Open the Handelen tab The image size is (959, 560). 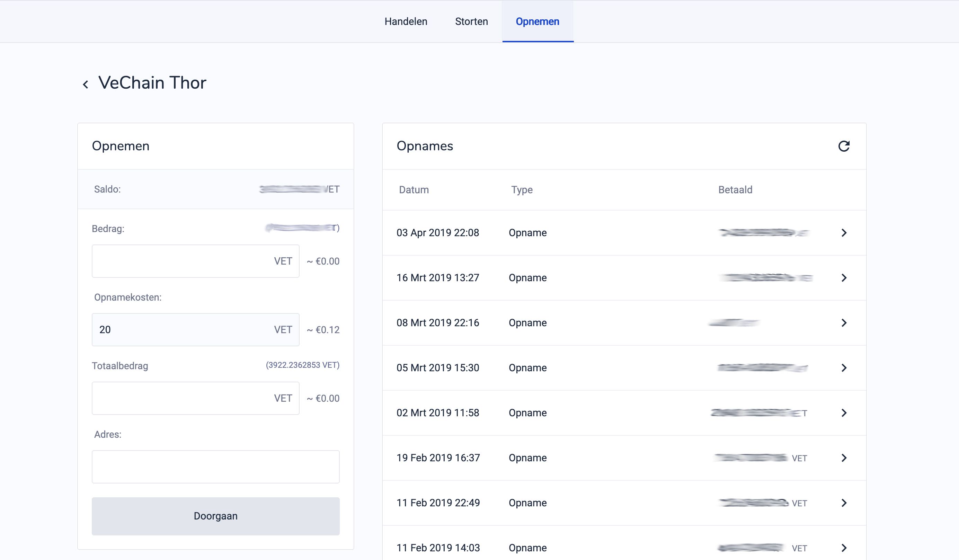(406, 21)
